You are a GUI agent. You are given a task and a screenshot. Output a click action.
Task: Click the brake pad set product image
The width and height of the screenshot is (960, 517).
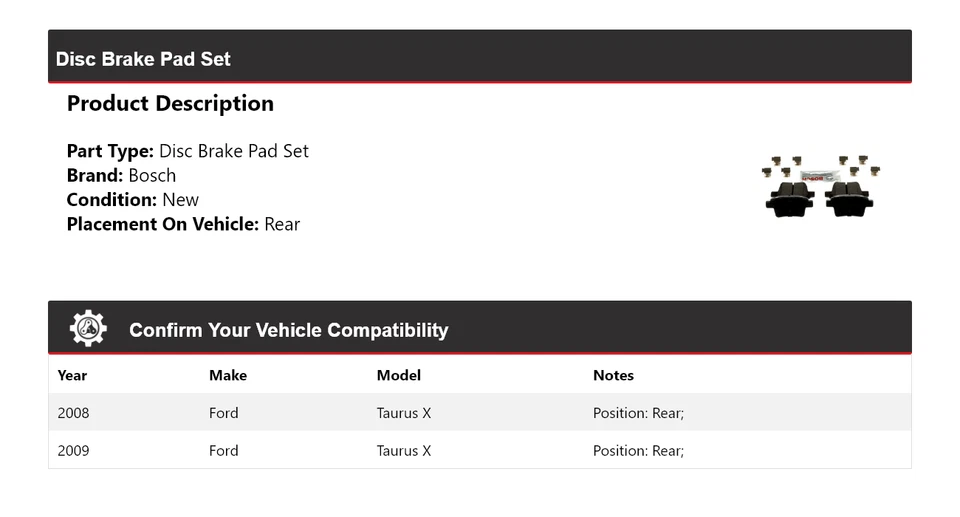[x=821, y=186]
